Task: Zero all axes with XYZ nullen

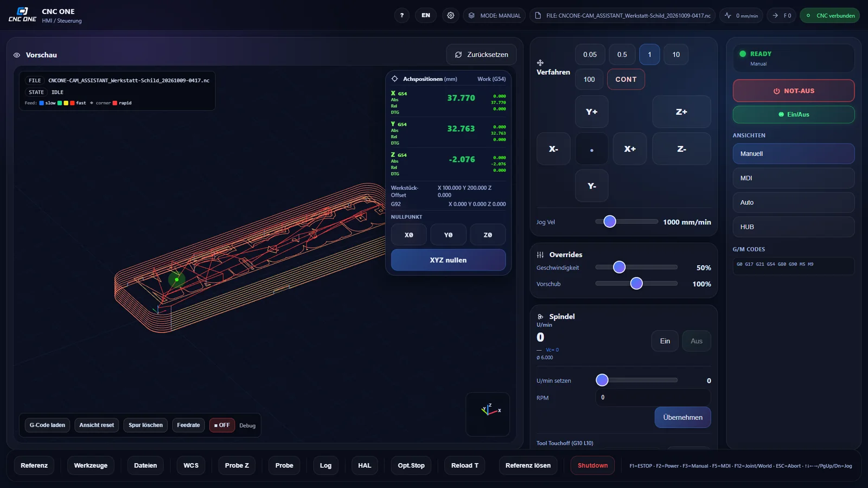Action: [x=448, y=260]
